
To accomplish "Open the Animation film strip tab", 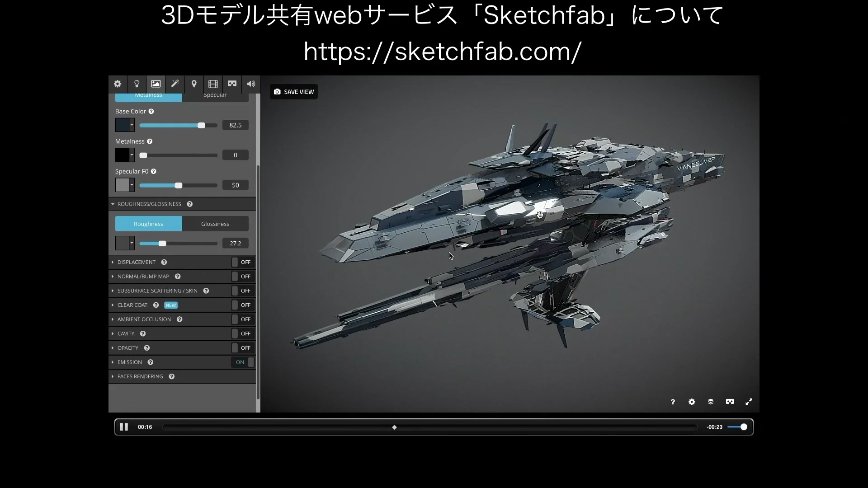I will point(213,84).
